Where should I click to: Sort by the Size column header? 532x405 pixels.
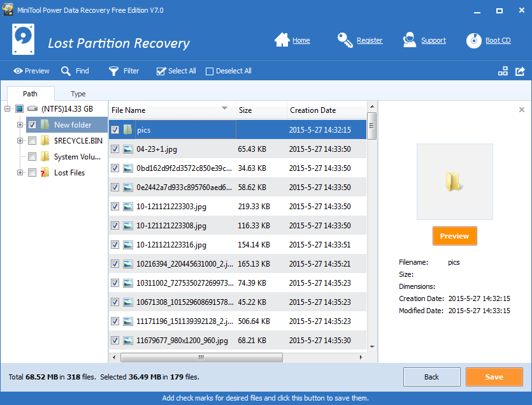(x=261, y=110)
